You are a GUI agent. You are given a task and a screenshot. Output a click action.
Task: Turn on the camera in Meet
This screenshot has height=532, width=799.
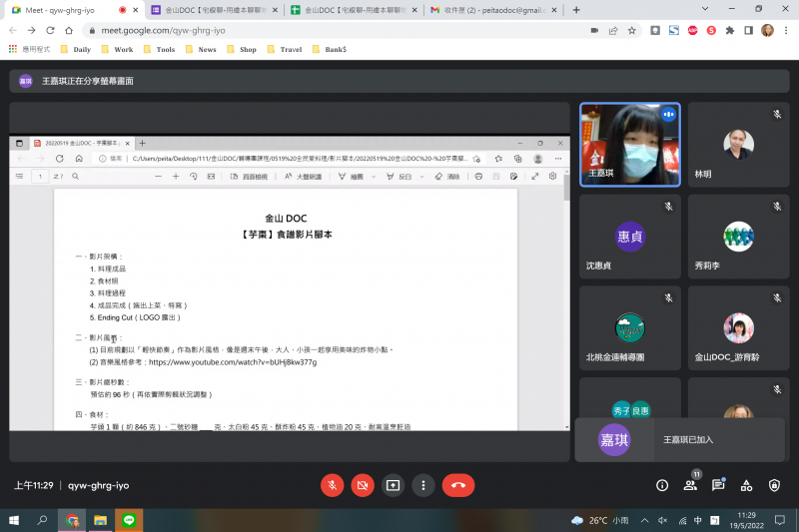(x=363, y=485)
